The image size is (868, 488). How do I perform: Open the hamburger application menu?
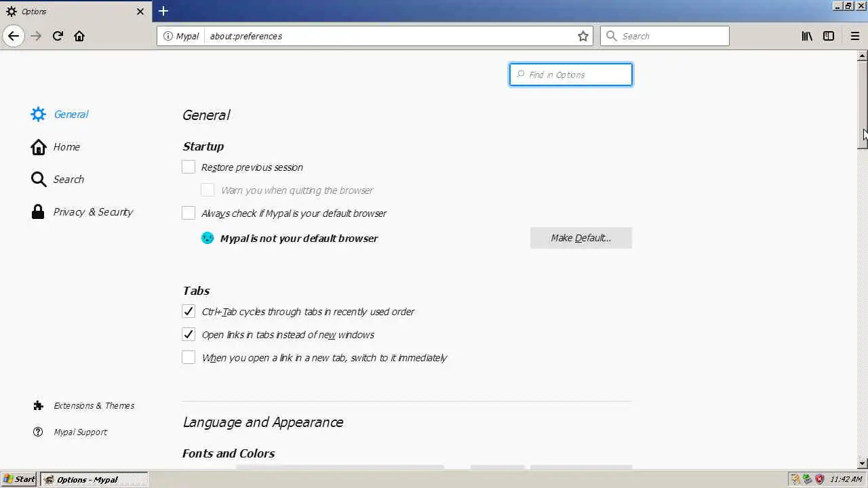click(x=854, y=36)
